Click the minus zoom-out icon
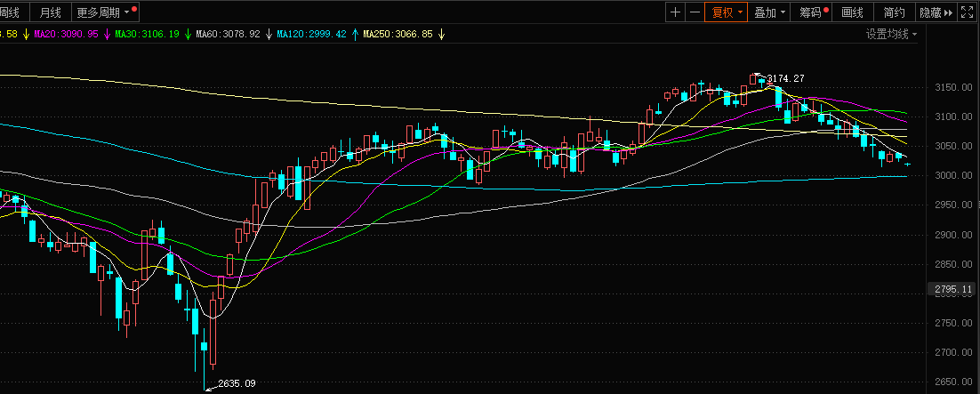 pos(694,12)
